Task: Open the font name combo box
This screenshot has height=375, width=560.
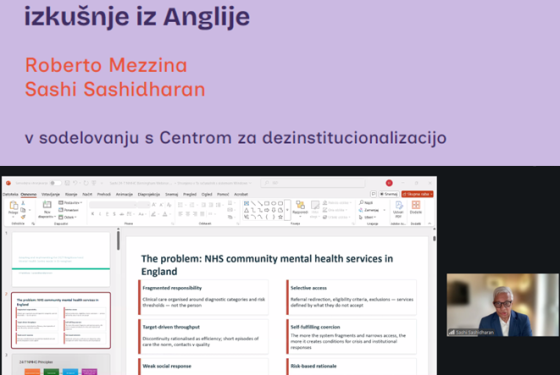Action: point(113,205)
